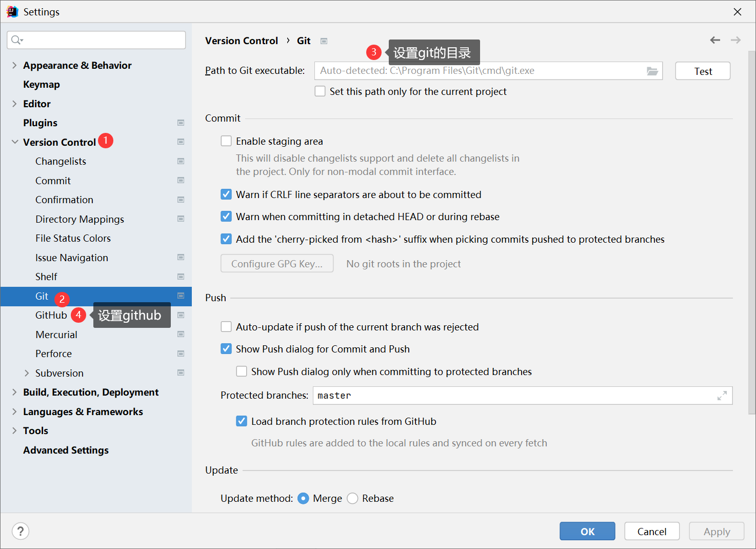
Task: Select Changelists under Version Control
Action: coord(61,161)
